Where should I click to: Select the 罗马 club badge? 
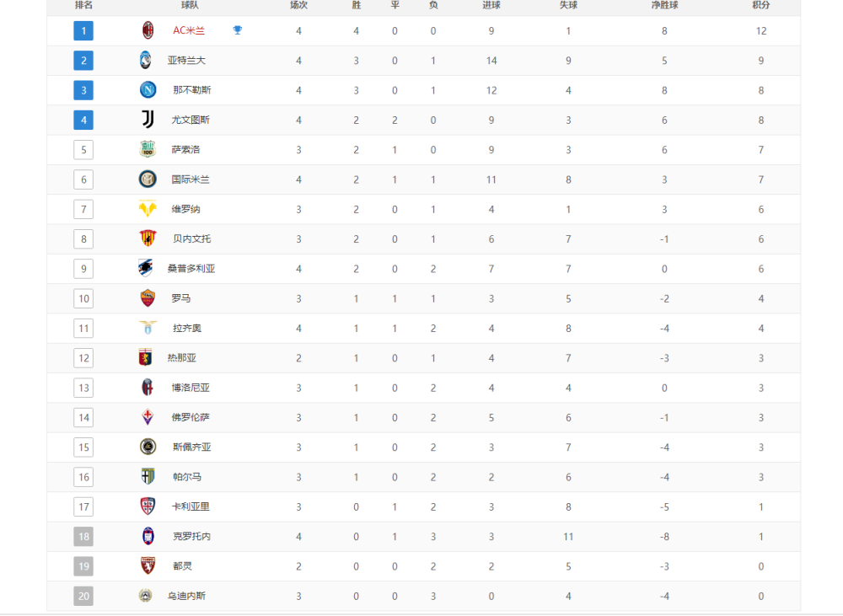point(148,298)
